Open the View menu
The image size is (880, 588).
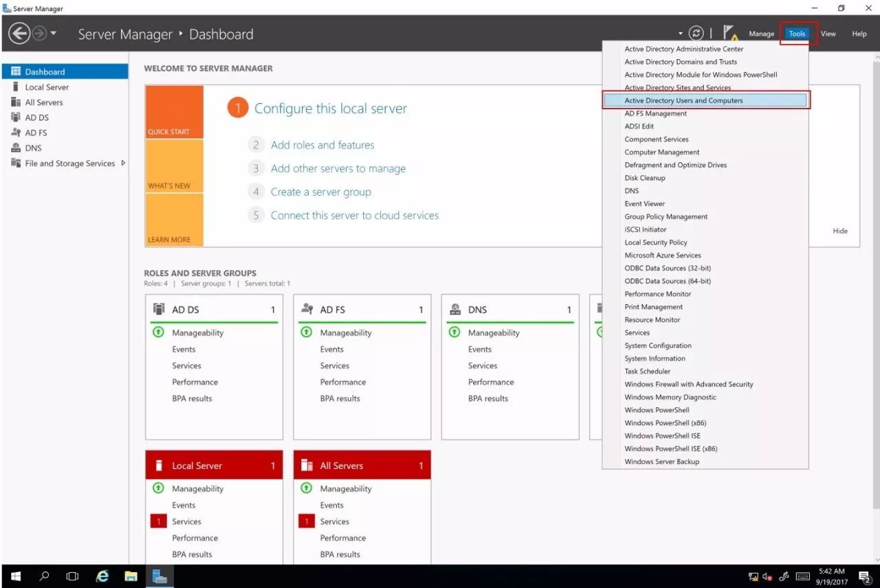tap(828, 34)
